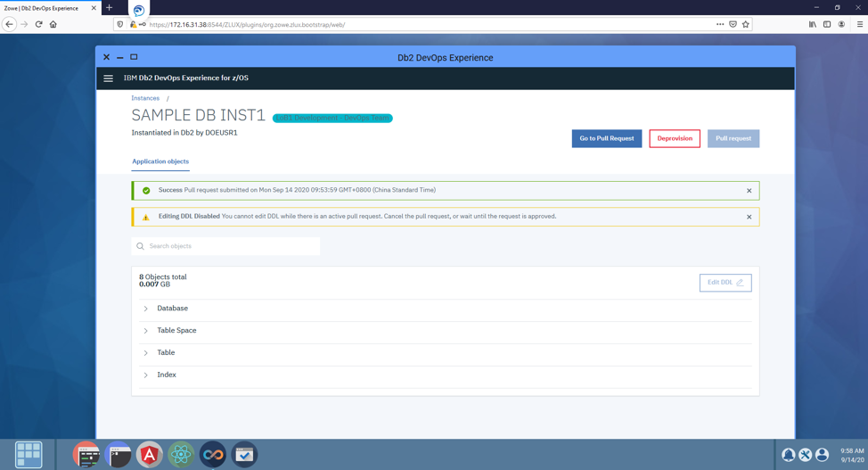Click the browser forward button
The image size is (868, 470).
coord(24,24)
